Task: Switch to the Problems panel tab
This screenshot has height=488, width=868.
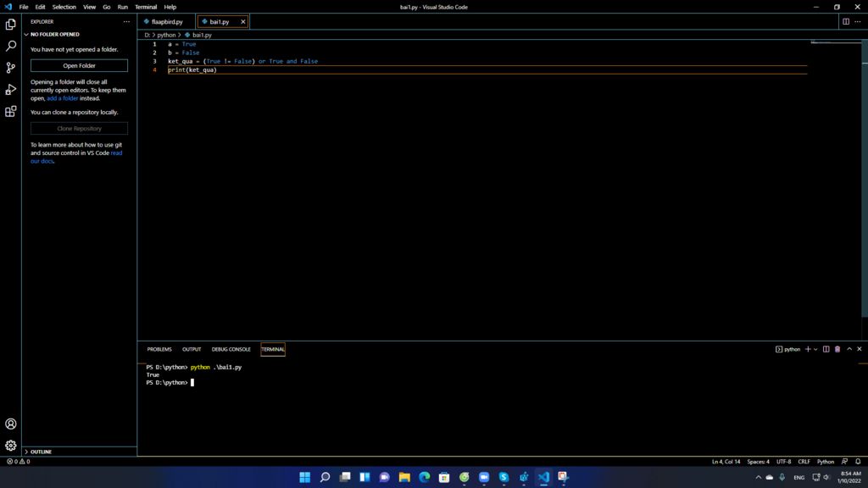Action: coord(159,349)
